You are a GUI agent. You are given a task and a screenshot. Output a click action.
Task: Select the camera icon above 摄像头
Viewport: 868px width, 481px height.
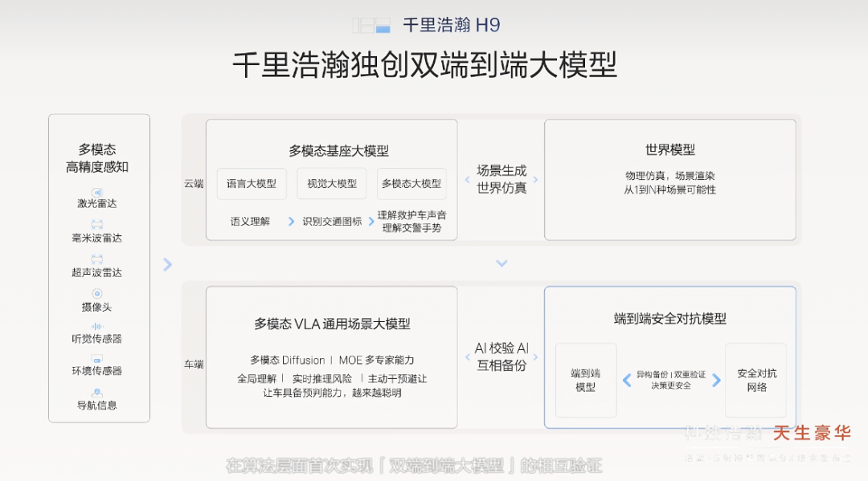[97, 294]
